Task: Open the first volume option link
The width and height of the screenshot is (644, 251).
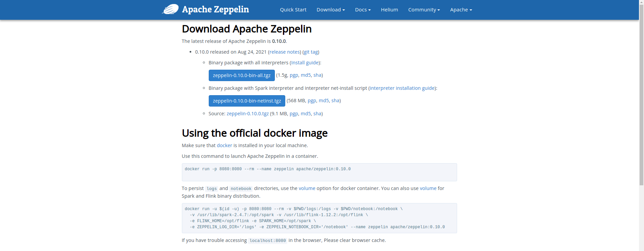Action: click(307, 188)
